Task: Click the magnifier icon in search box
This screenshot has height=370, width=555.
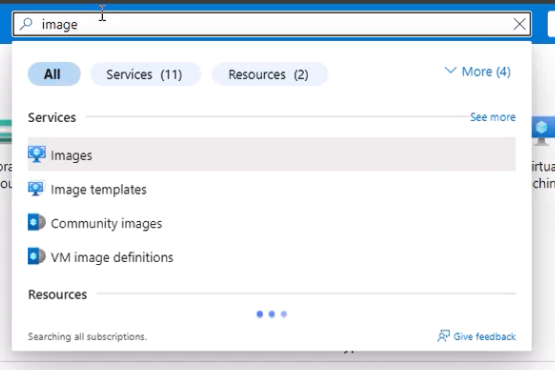Action: (x=26, y=24)
